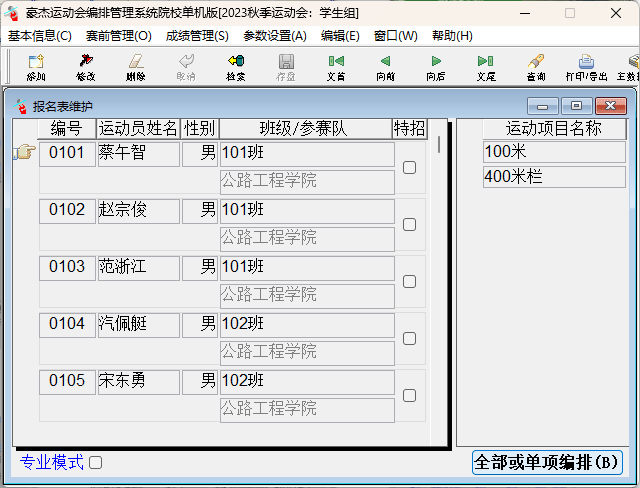Click the 特招 column header
Viewport: 640px width, 488px height.
[409, 129]
